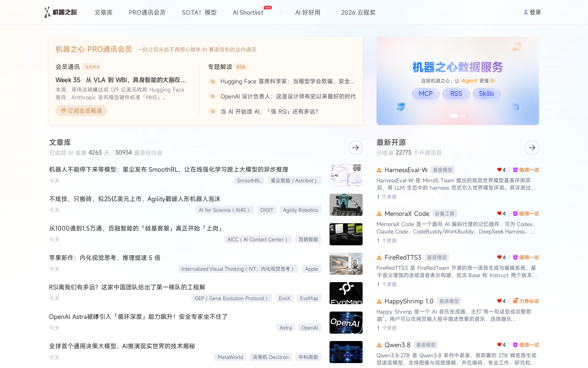
Task: Like FireRedTTS3 with heart icon
Action: pos(499,257)
